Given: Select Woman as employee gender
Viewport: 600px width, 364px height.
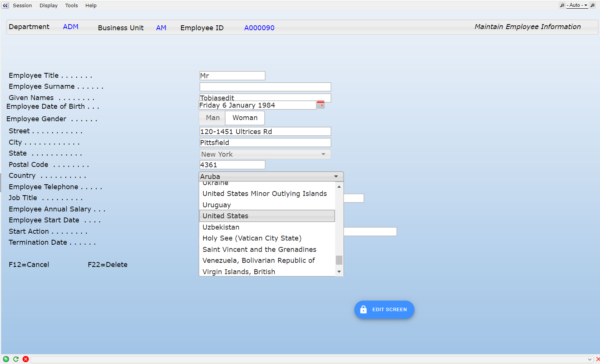Looking at the screenshot, I should tap(245, 118).
